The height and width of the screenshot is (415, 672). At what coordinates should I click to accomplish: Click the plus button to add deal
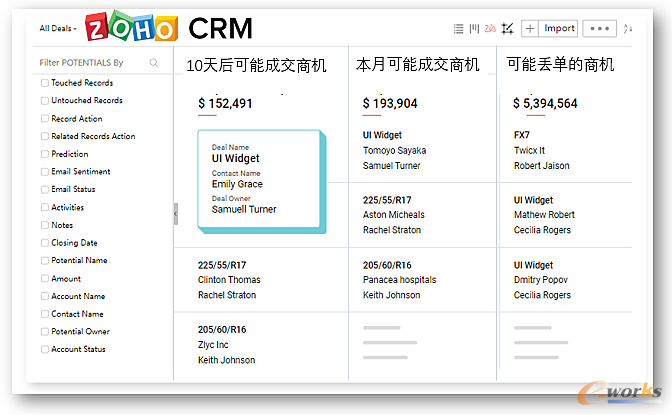(530, 29)
